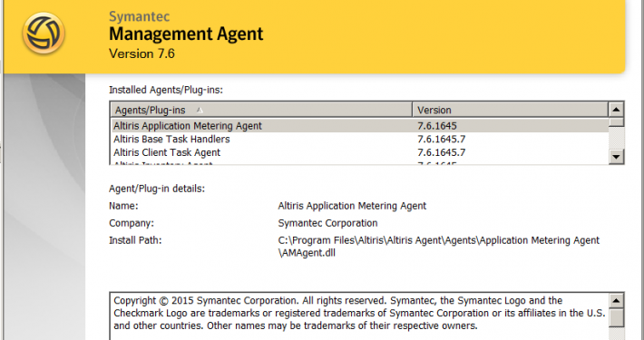Sort by the Version column header
Image resolution: width=644 pixels, height=340 pixels.
click(510, 110)
